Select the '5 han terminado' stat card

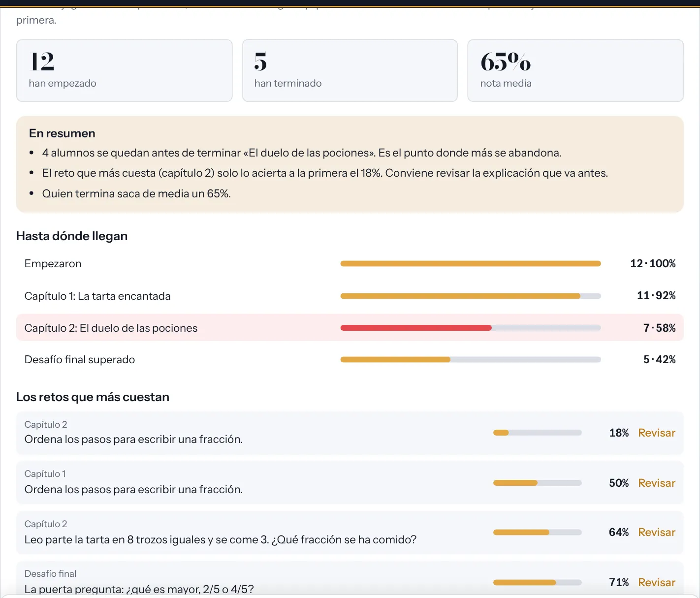point(350,70)
